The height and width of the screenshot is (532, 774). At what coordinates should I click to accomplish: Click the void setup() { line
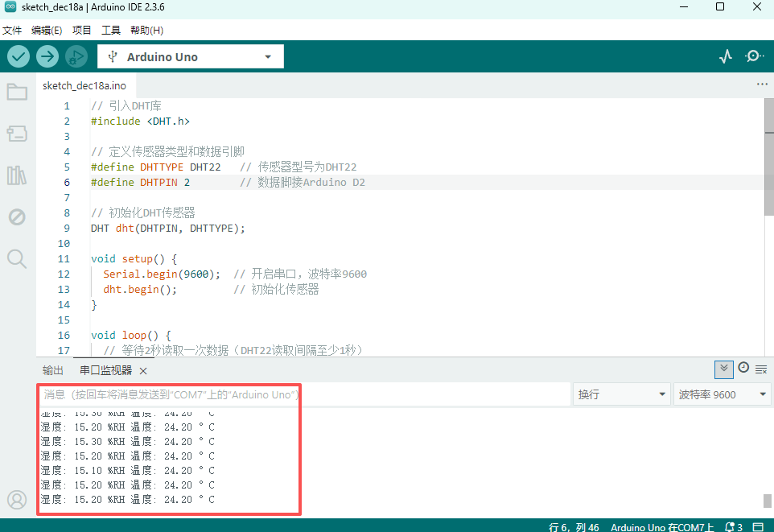134,259
